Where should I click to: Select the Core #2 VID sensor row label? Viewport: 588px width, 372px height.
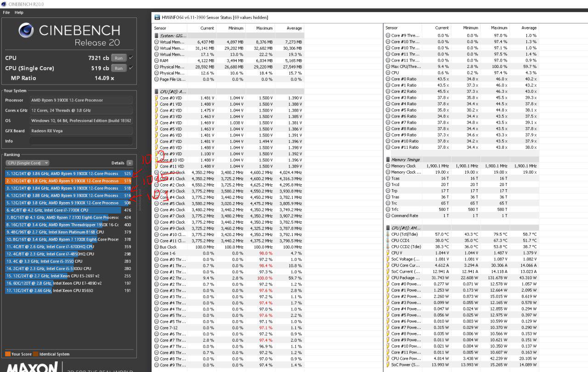point(171,110)
